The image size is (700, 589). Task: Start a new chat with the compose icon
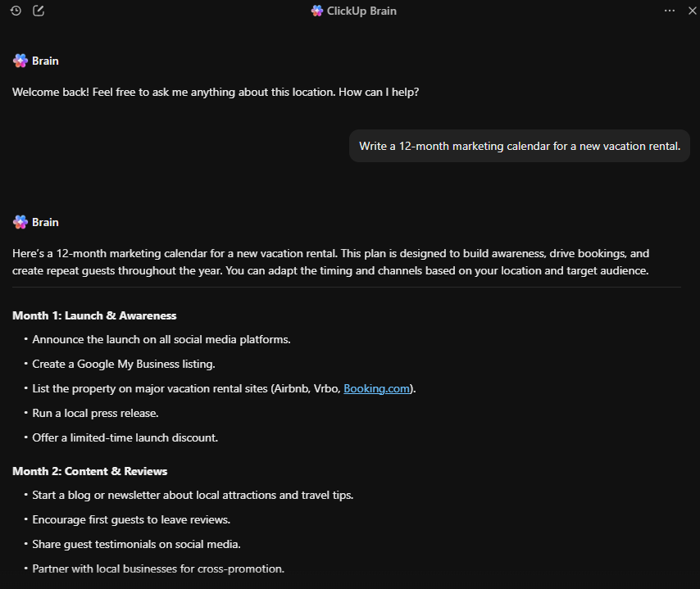point(38,11)
